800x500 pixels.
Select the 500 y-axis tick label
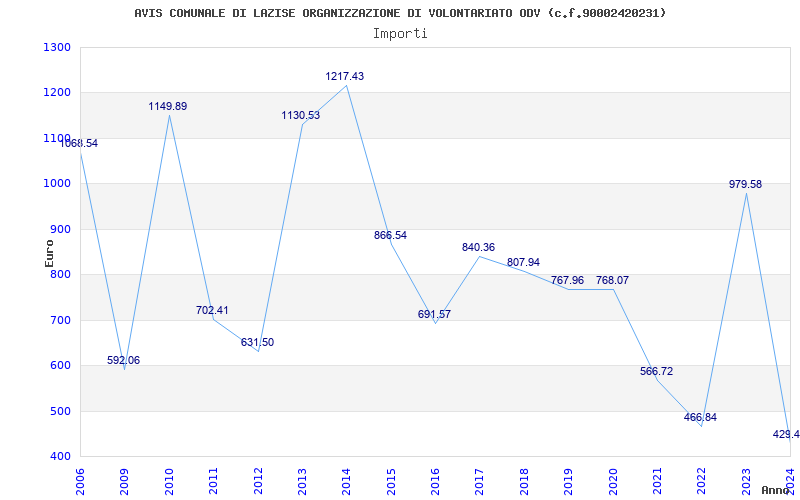click(x=60, y=411)
